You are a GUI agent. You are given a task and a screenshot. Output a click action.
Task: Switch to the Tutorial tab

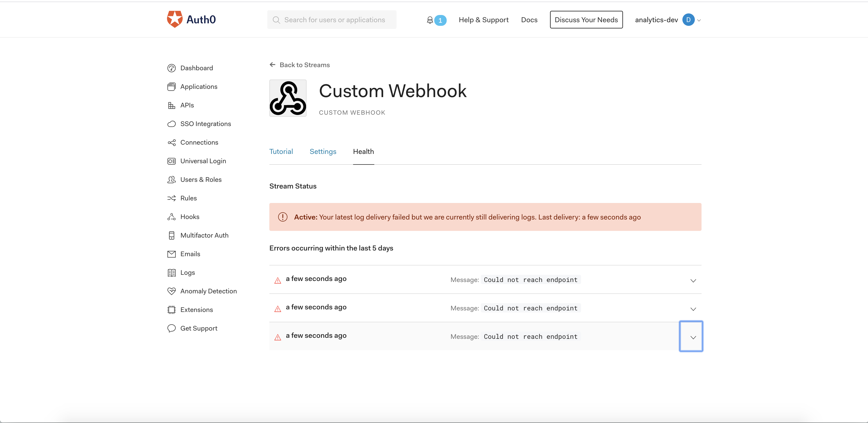pos(281,152)
